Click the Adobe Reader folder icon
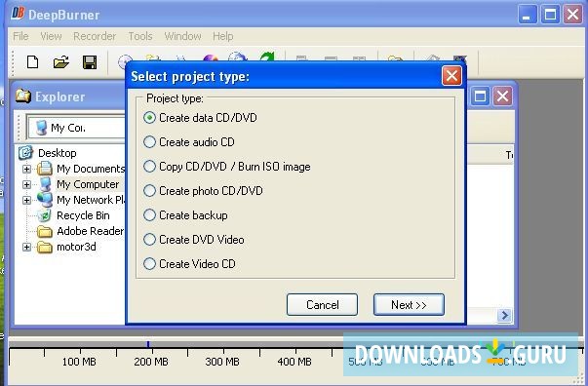 click(x=45, y=231)
